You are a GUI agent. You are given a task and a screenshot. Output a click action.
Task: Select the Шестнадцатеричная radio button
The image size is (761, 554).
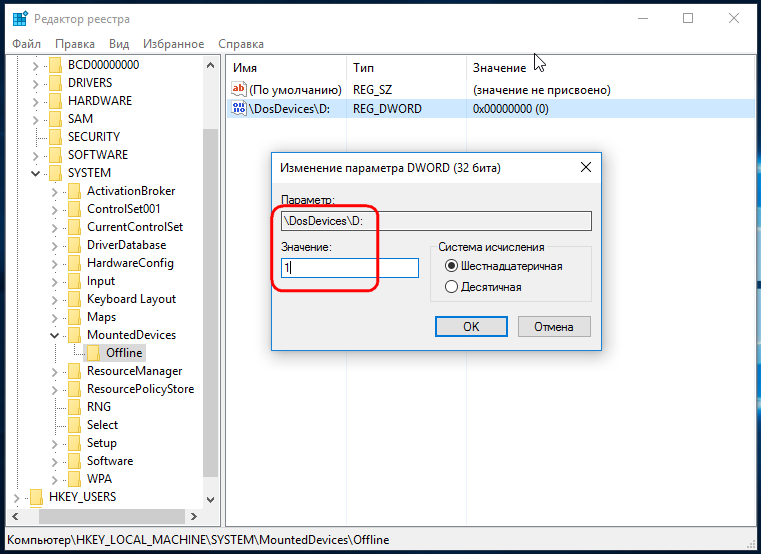coord(451,266)
